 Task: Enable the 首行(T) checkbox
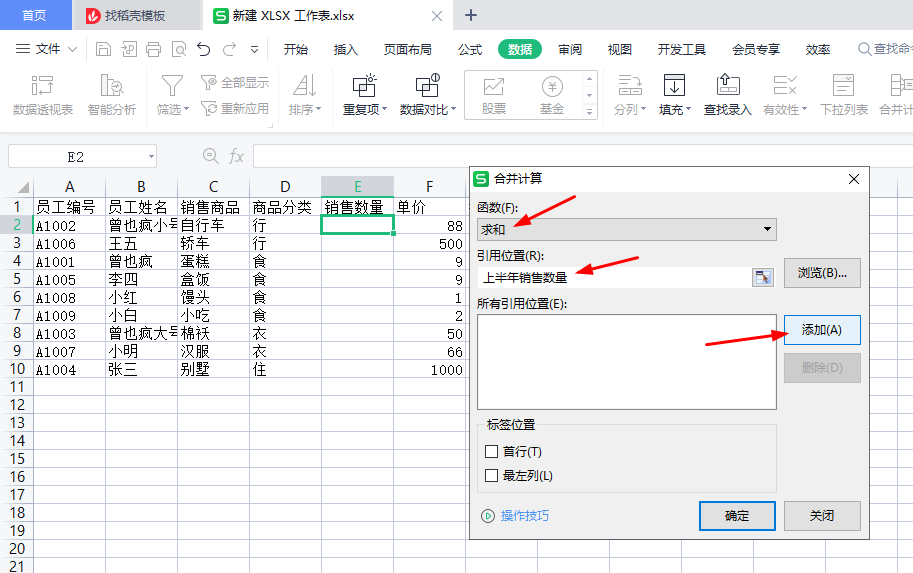(x=491, y=451)
